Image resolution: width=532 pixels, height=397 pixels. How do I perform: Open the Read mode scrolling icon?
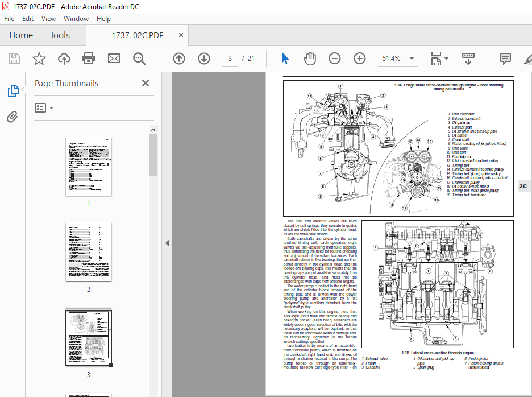[x=468, y=59]
